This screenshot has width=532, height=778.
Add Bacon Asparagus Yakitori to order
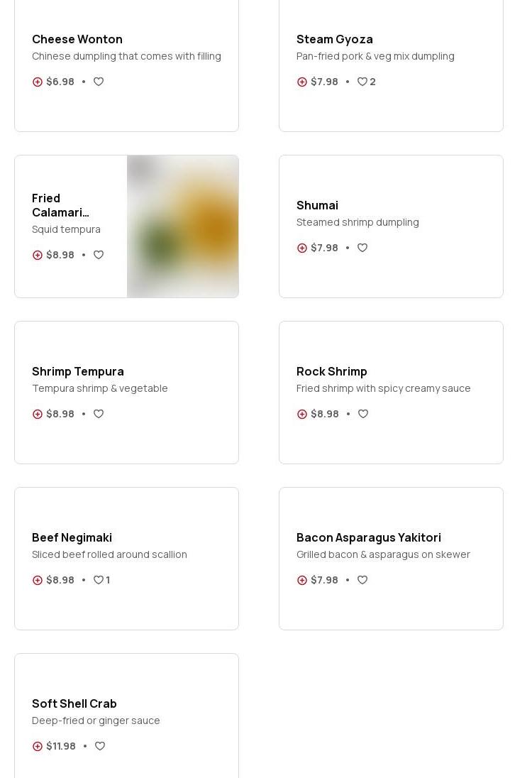tap(302, 580)
